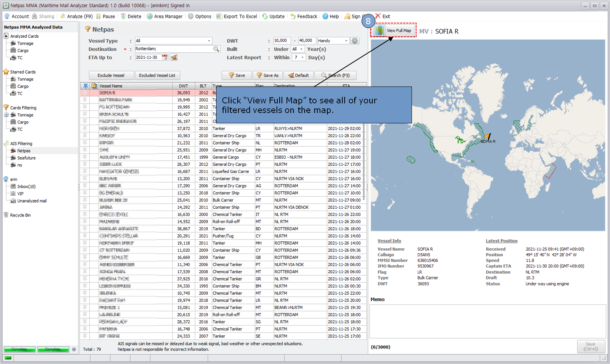Click the Update refresh icon

coord(265,16)
